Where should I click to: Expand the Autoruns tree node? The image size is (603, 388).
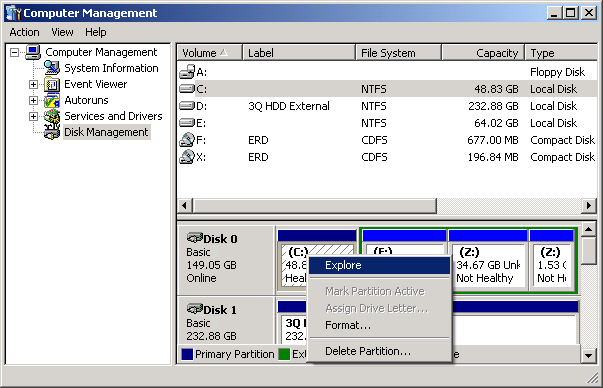click(33, 100)
